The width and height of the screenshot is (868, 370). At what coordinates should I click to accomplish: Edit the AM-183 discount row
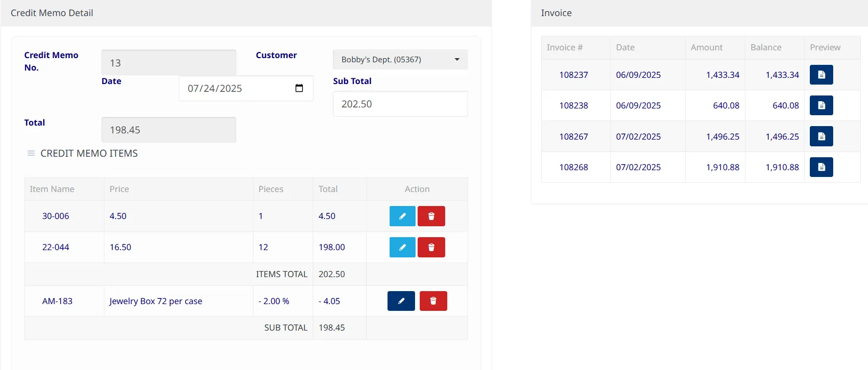[401, 301]
